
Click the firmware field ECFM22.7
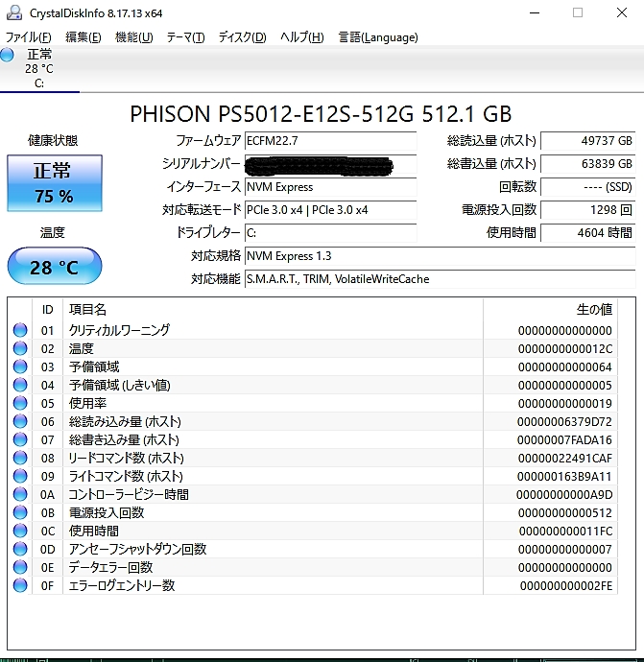pos(330,141)
